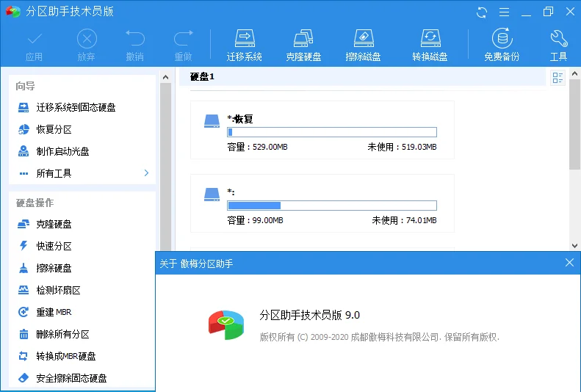Click 重建 MBR in the sidebar
This screenshot has width=581, height=392.
[x=55, y=312]
